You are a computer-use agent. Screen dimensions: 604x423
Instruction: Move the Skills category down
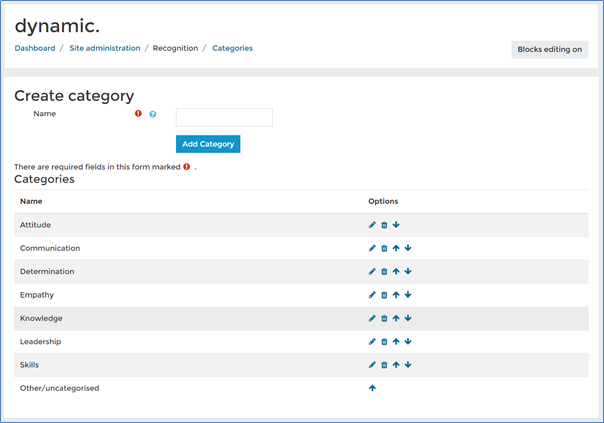[408, 365]
